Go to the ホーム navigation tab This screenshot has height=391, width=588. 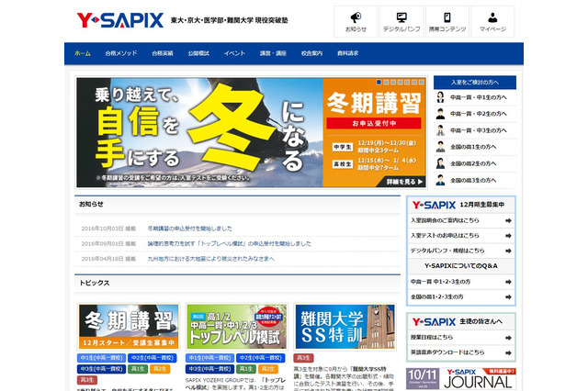point(83,53)
